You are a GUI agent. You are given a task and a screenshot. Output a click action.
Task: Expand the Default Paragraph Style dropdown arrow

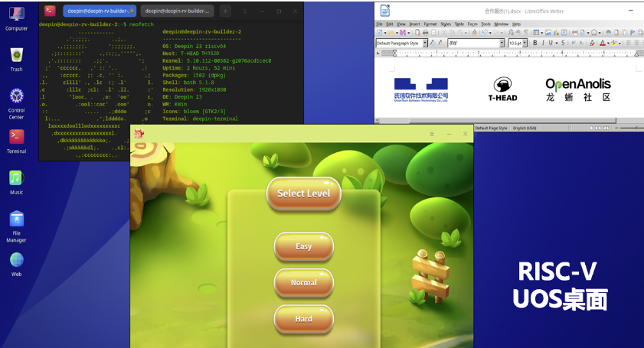[425, 43]
